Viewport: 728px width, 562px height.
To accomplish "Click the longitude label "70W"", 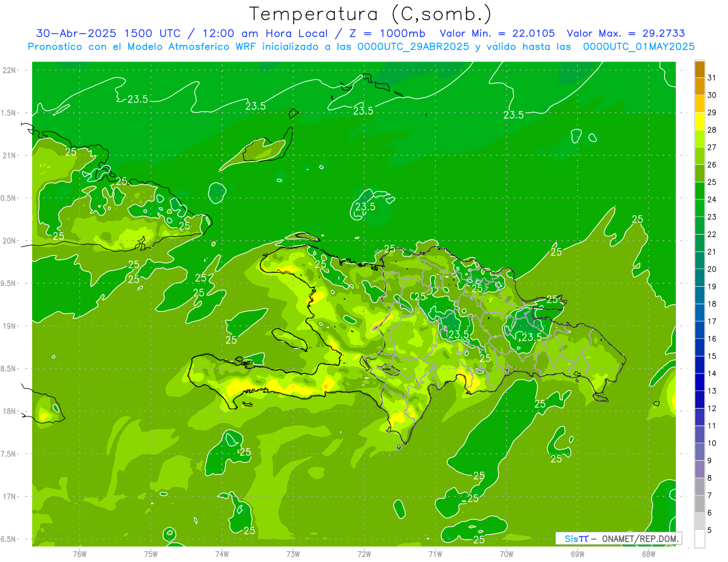I will [507, 554].
